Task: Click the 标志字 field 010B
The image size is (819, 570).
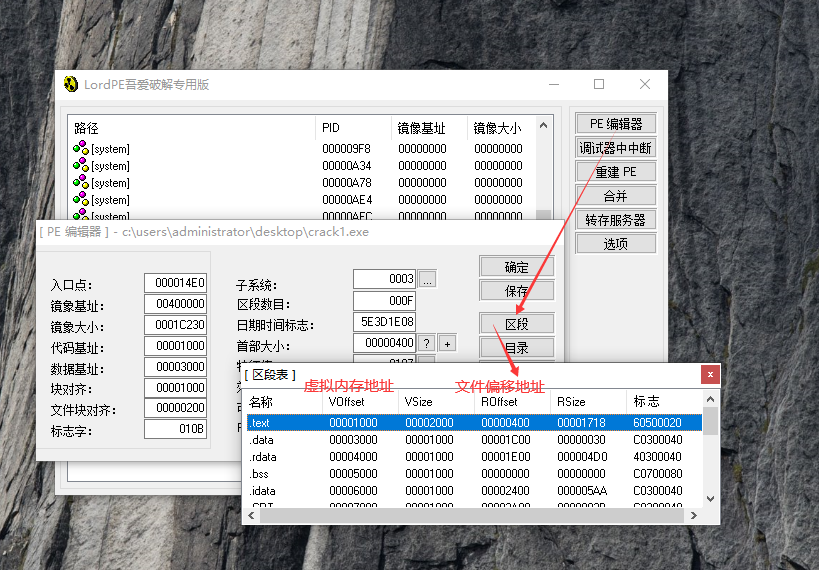Action: click(176, 428)
